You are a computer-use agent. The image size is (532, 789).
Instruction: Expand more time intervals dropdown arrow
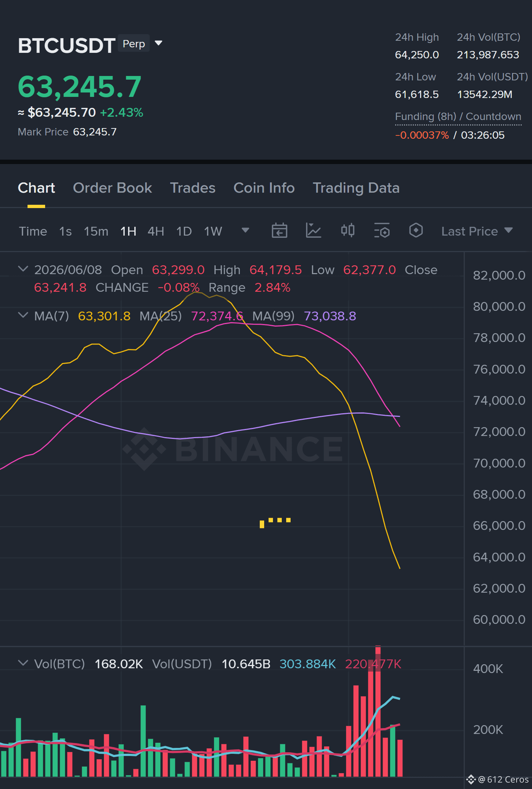(245, 230)
